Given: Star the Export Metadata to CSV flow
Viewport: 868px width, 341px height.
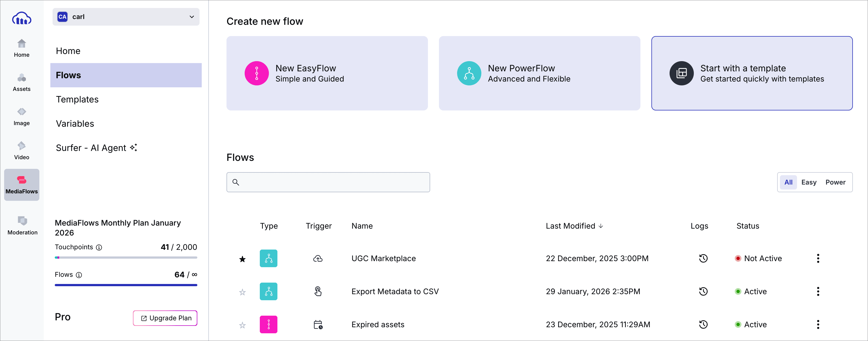Looking at the screenshot, I should pyautogui.click(x=242, y=292).
